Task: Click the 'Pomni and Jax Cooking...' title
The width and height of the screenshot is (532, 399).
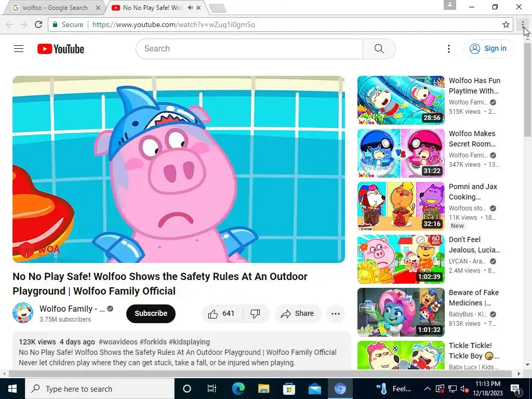Action: 473,192
